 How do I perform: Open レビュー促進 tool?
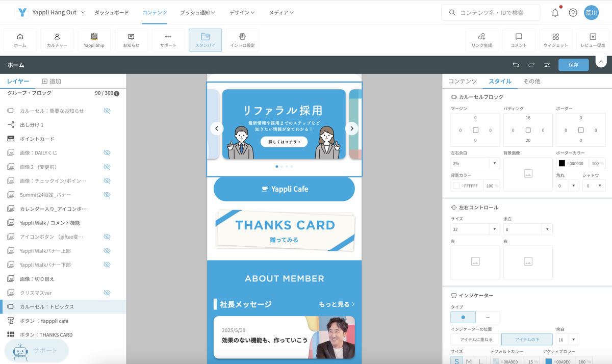click(x=593, y=40)
